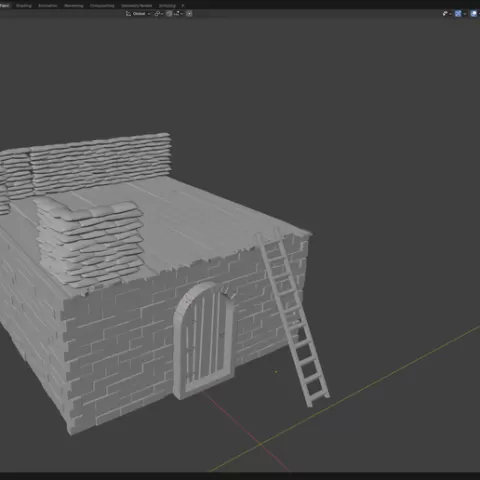Toggle the snapping magnet icon
The width and height of the screenshot is (480, 480).
click(169, 14)
